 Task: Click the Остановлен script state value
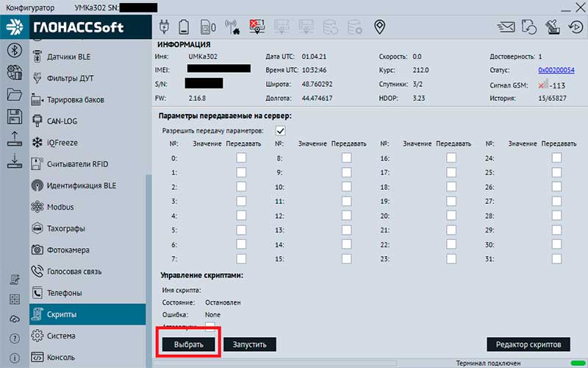(223, 302)
